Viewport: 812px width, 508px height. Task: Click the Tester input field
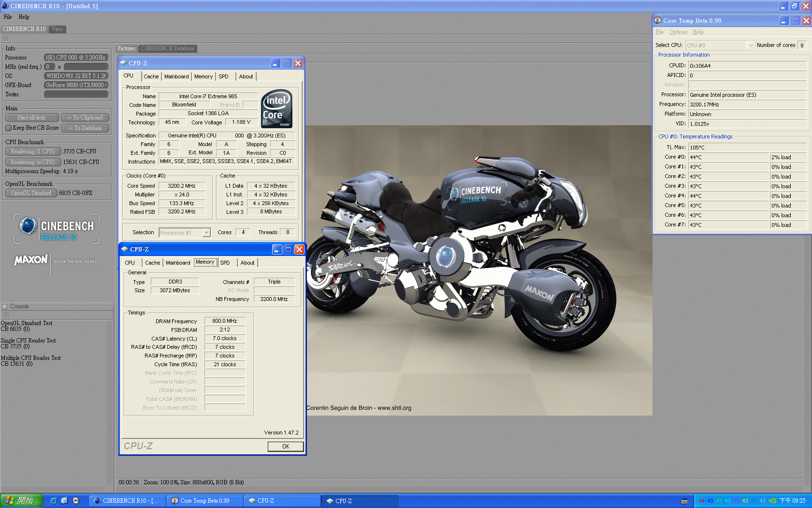(x=76, y=94)
